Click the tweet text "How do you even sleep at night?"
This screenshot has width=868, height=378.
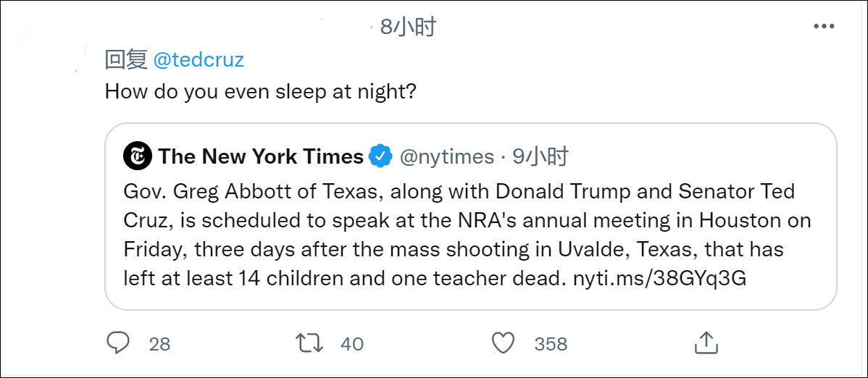pyautogui.click(x=261, y=92)
